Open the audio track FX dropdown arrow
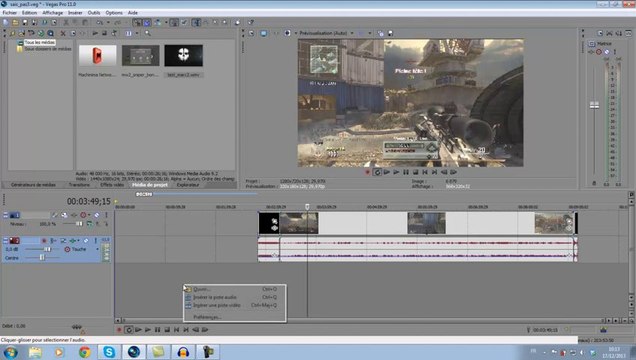The image size is (636, 360). (x=78, y=240)
